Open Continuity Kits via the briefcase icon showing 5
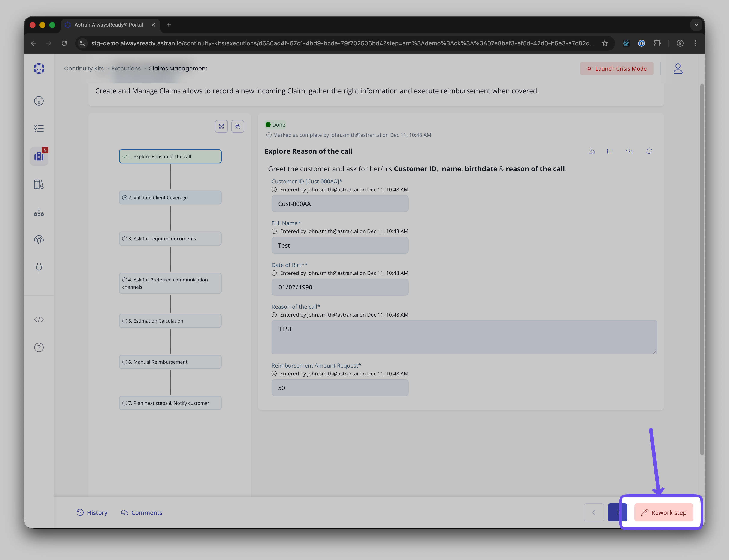 click(x=39, y=156)
